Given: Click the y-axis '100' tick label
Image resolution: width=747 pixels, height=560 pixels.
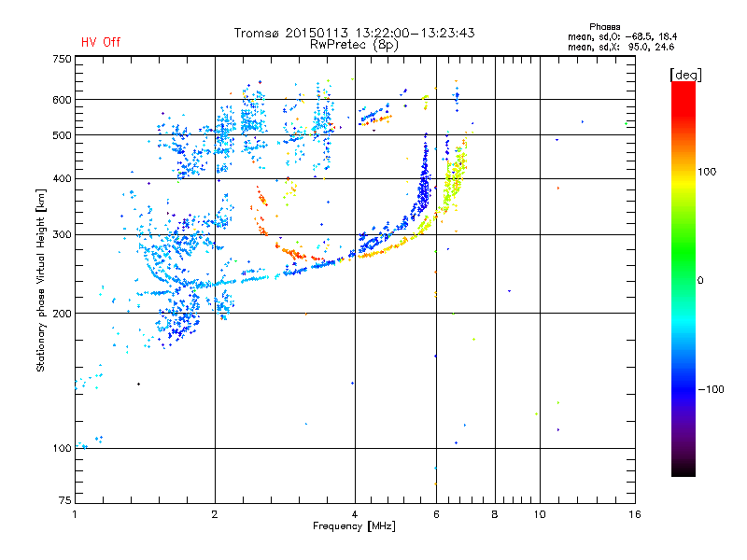Looking at the screenshot, I should point(62,449).
